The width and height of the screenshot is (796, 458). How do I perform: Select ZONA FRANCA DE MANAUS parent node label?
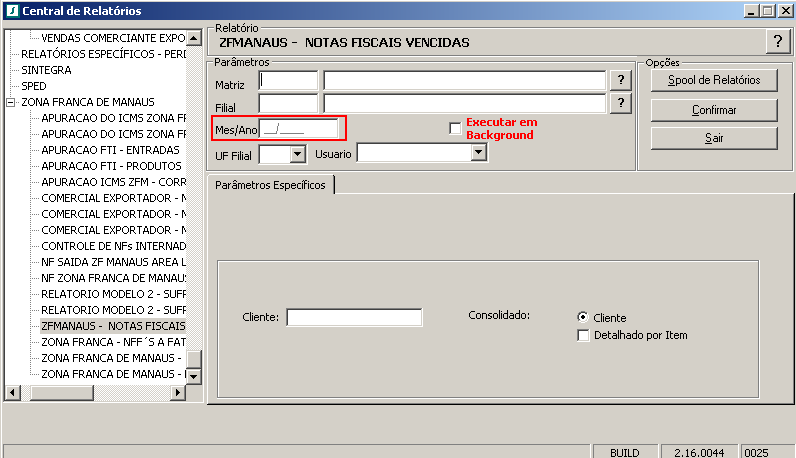(x=88, y=102)
